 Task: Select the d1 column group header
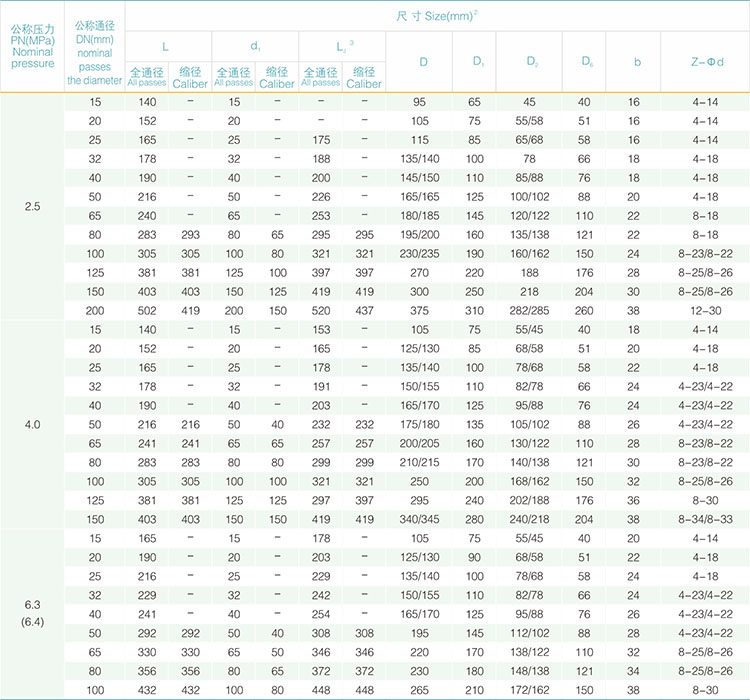(x=255, y=46)
